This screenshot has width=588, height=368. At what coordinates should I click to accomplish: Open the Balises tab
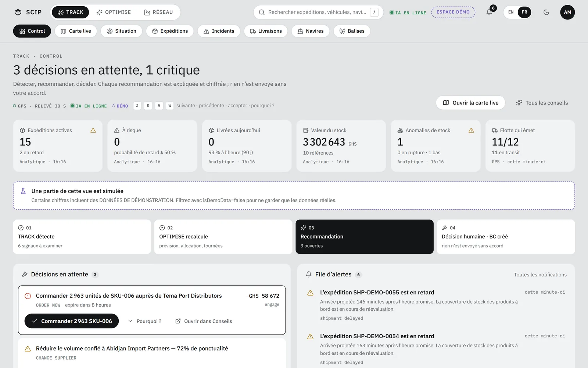coord(352,31)
